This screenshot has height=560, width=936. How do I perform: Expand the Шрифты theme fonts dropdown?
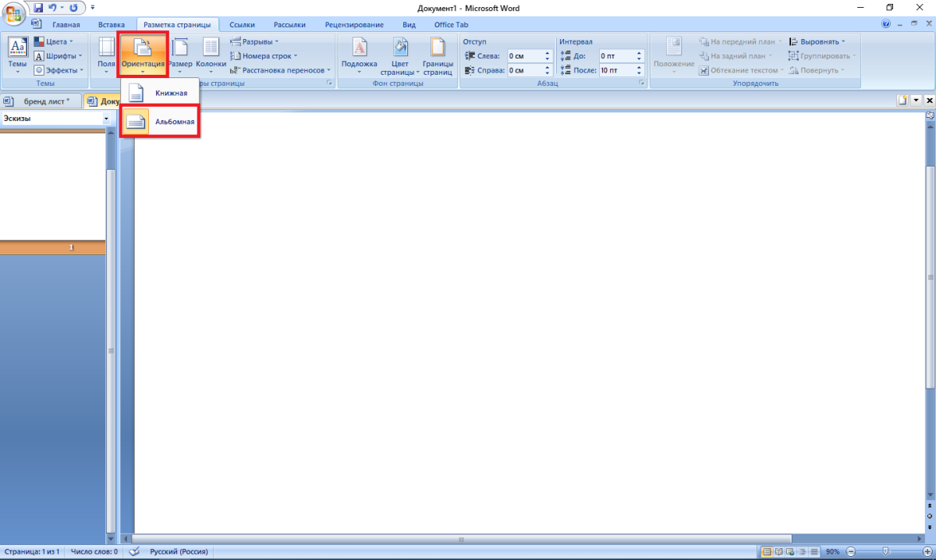[x=58, y=56]
